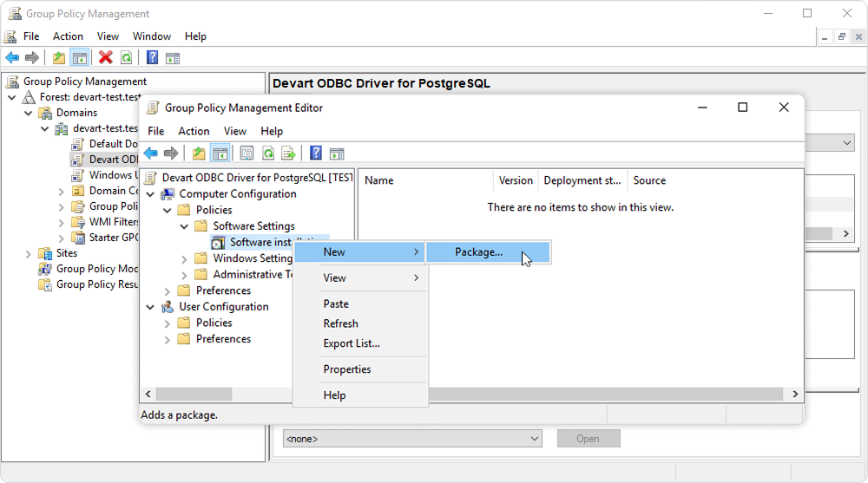The width and height of the screenshot is (868, 483).
Task: Click right arrow of Editor bottom scrollbar
Action: (795, 394)
